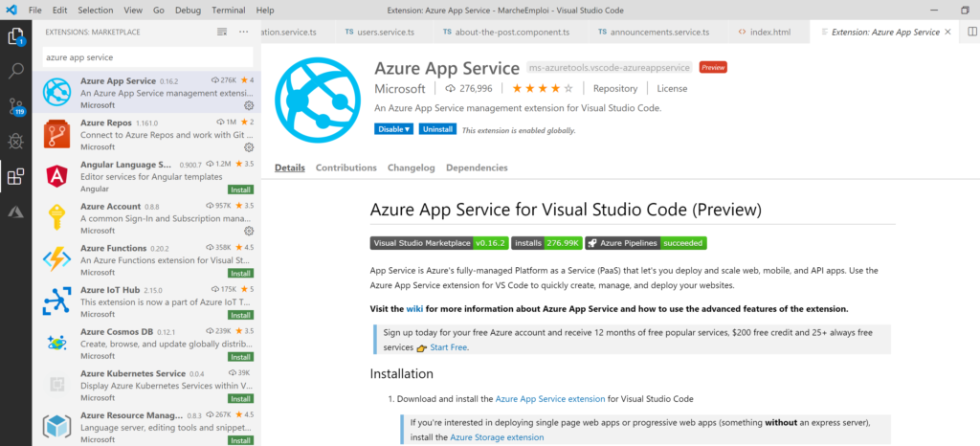Click the Microsoft publisher link
Image resolution: width=980 pixels, height=446 pixels.
click(400, 89)
